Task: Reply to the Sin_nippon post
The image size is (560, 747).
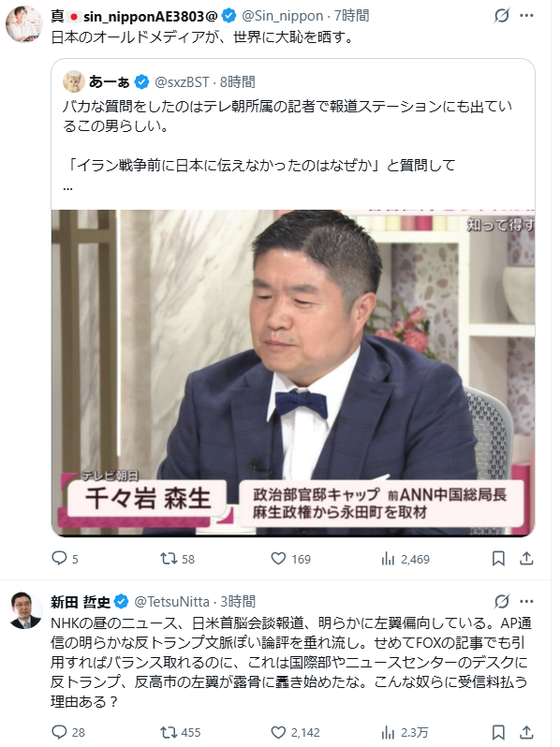Action: click(65, 558)
